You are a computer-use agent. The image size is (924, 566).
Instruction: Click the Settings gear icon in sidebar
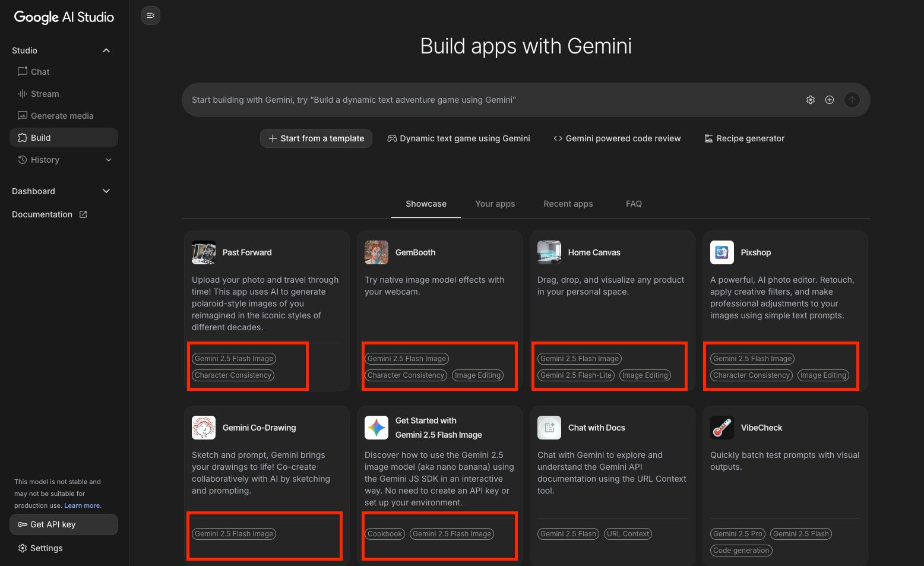[x=23, y=548]
